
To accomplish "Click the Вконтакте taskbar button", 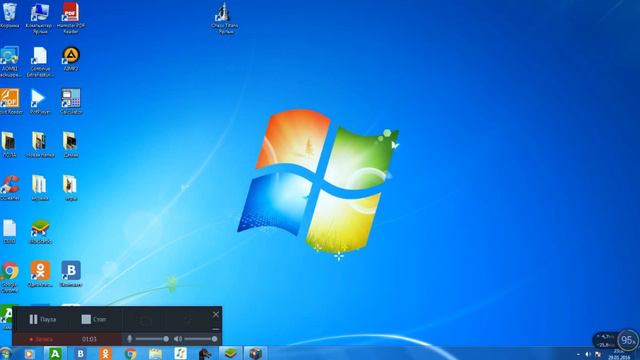I will 80,353.
